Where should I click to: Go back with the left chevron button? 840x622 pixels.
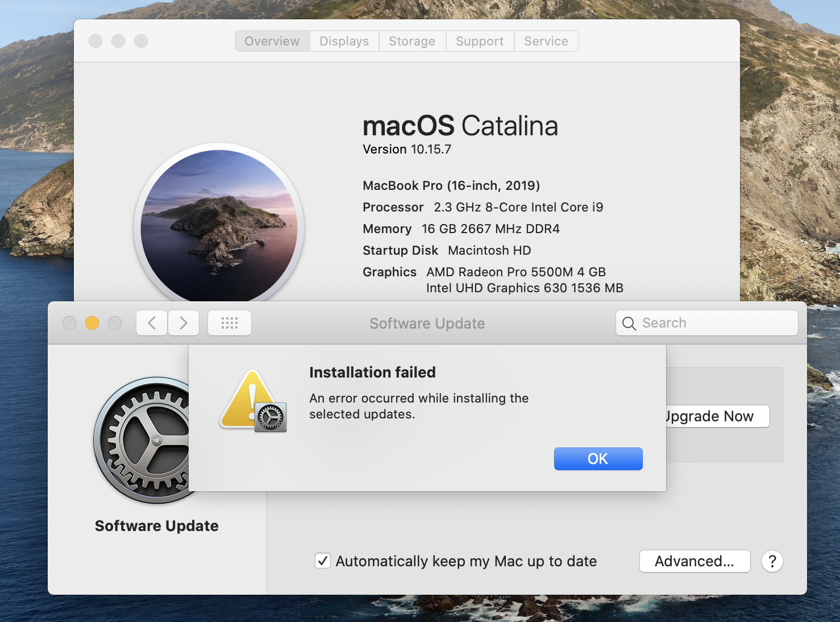152,323
